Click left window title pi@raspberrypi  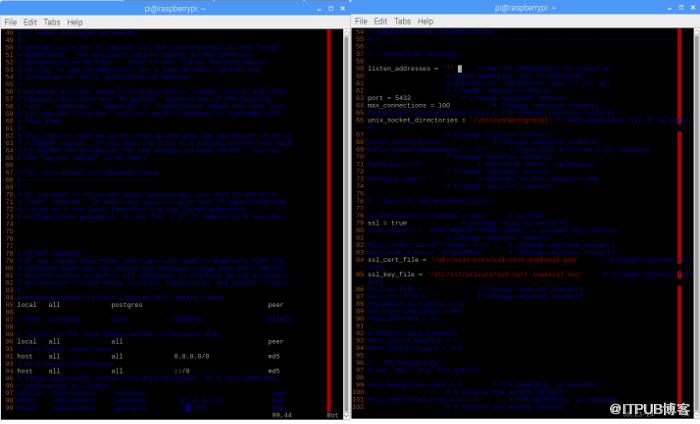coord(175,8)
